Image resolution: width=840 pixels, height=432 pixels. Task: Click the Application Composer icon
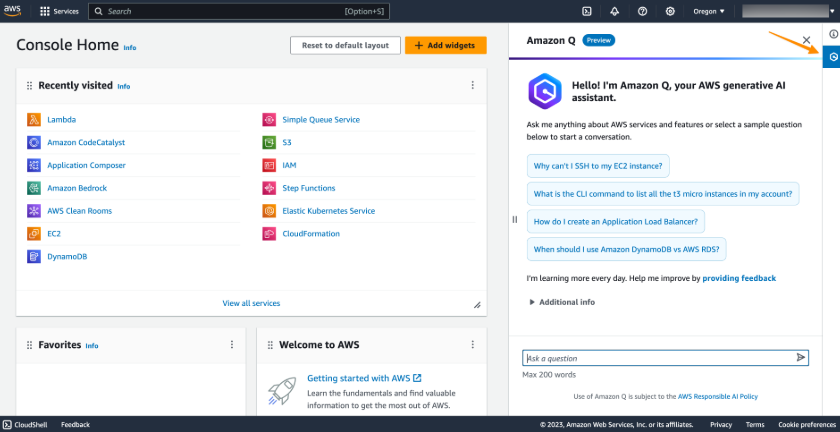[34, 165]
